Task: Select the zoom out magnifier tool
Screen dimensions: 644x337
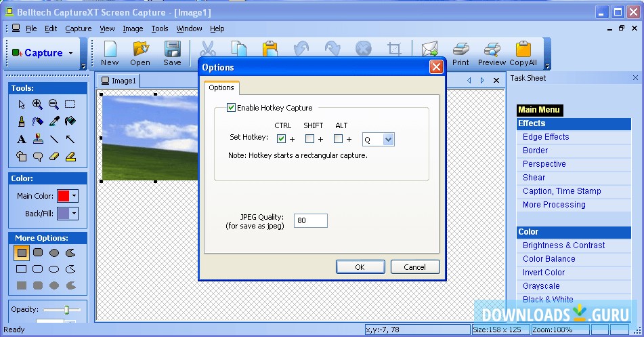Action: tap(53, 104)
